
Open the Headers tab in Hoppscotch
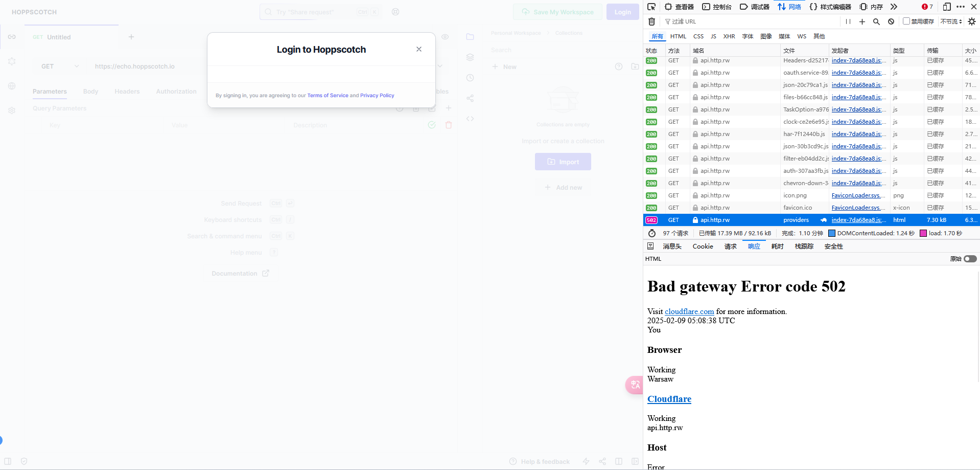127,92
